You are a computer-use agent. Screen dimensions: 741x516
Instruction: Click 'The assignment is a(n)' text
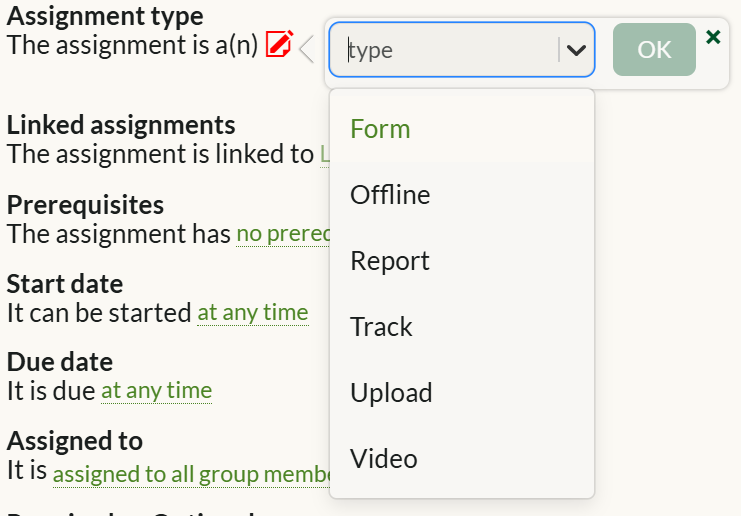coord(132,45)
